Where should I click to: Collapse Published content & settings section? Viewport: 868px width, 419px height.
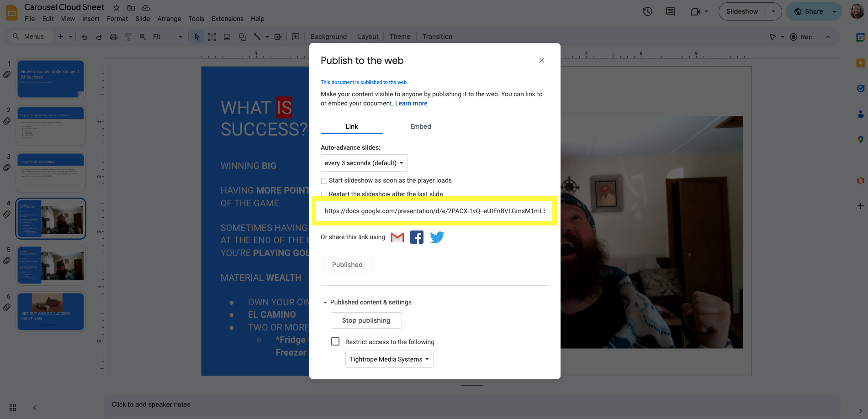coord(325,302)
